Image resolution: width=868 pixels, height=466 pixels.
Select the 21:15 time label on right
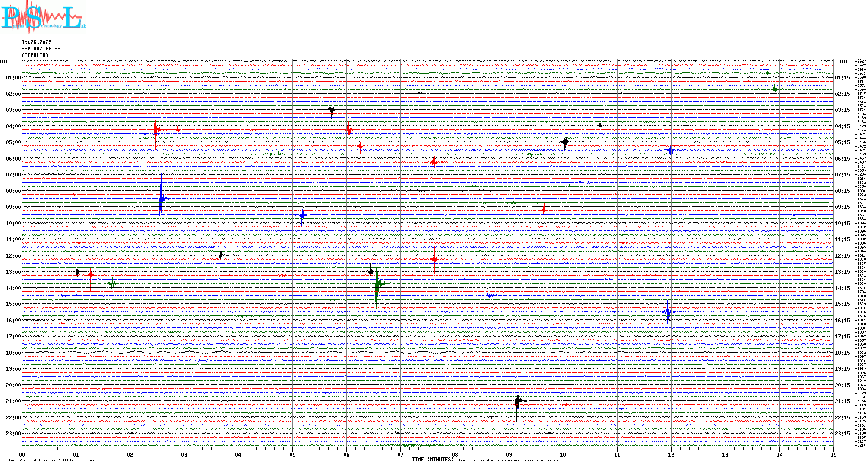click(x=842, y=401)
